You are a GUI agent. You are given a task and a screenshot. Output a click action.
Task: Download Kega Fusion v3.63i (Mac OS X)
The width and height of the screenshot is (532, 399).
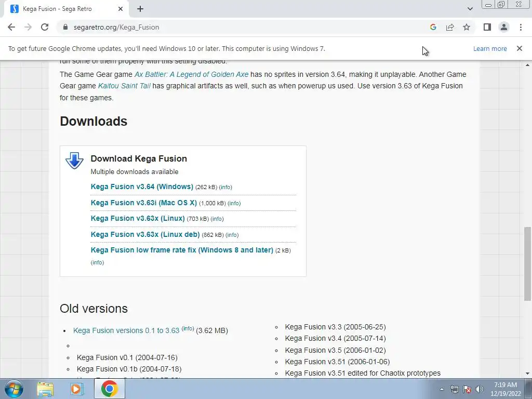(x=143, y=203)
